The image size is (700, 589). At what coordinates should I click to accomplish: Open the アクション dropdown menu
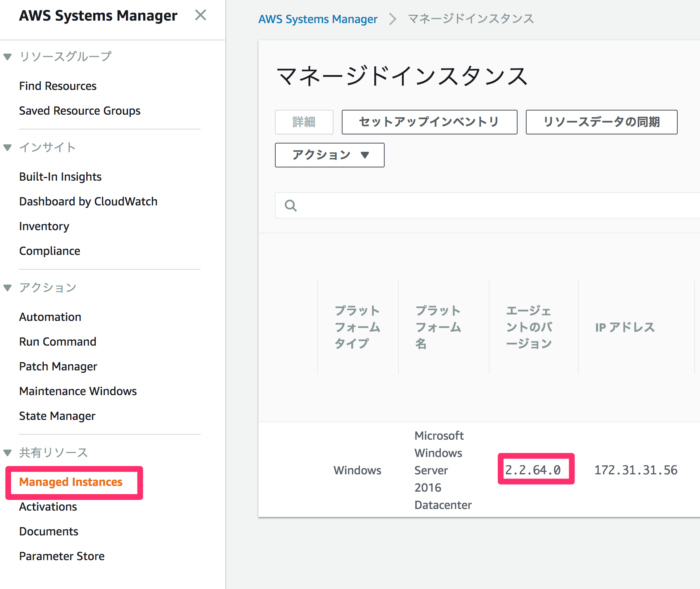329,155
